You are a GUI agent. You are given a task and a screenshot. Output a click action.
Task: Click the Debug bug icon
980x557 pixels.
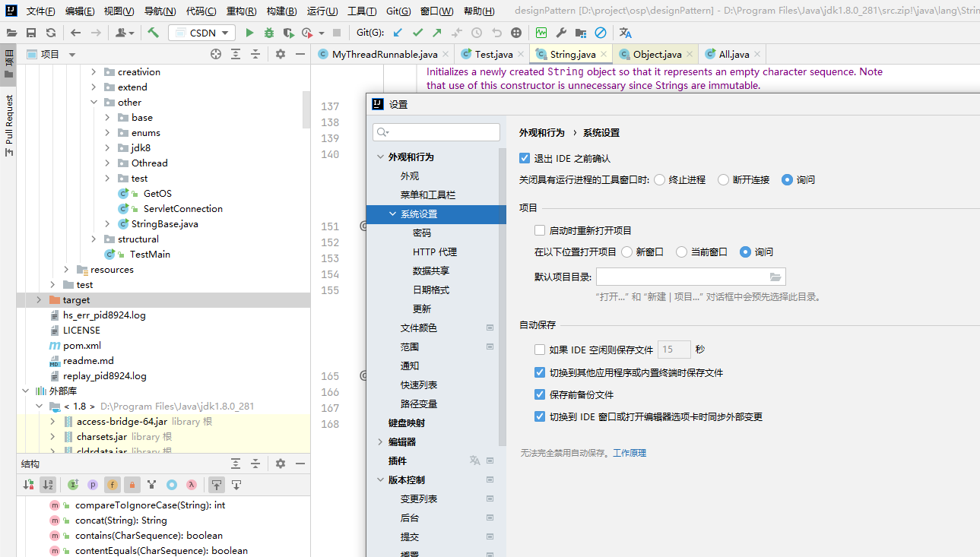point(269,33)
